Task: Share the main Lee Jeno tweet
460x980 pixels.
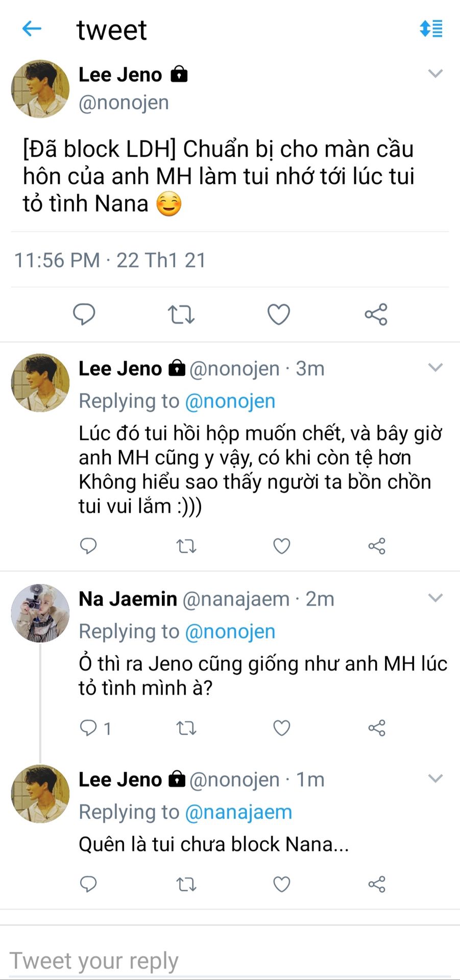Action: (x=376, y=314)
